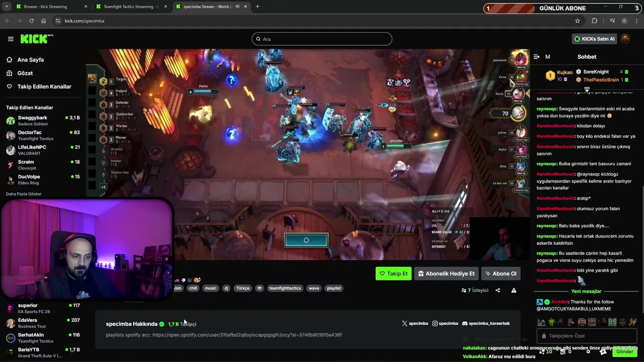Focus the Ara search field
The height and width of the screenshot is (362, 644).
click(322, 39)
